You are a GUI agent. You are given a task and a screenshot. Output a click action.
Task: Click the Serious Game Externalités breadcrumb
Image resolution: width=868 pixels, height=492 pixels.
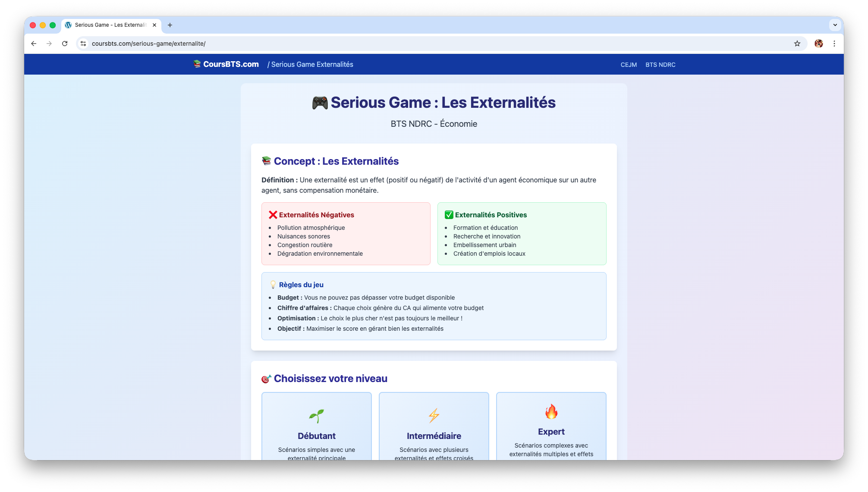(312, 64)
